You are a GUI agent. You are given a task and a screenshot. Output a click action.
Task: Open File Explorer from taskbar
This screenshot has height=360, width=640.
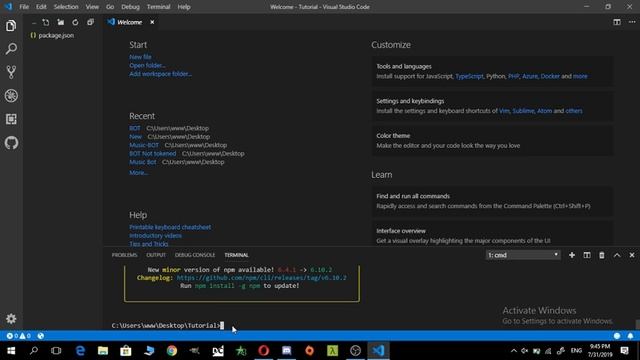click(x=103, y=351)
